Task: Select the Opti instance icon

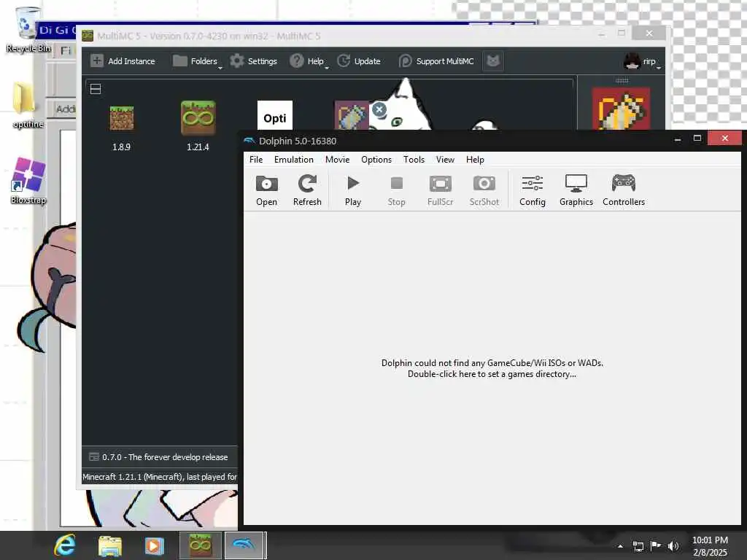Action: [275, 114]
